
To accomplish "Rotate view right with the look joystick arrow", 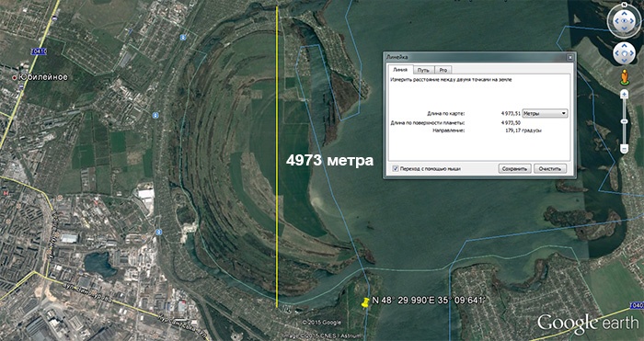I will point(633,21).
